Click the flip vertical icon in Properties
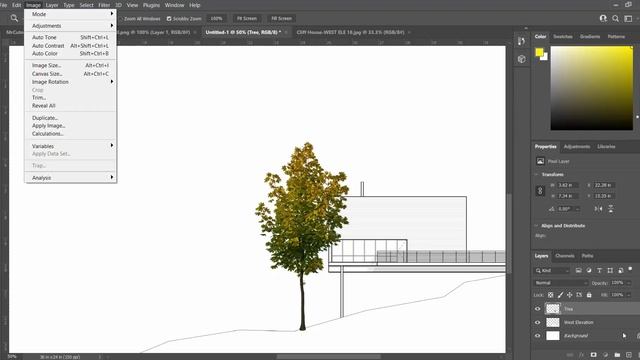640x360 pixels. pos(611,209)
